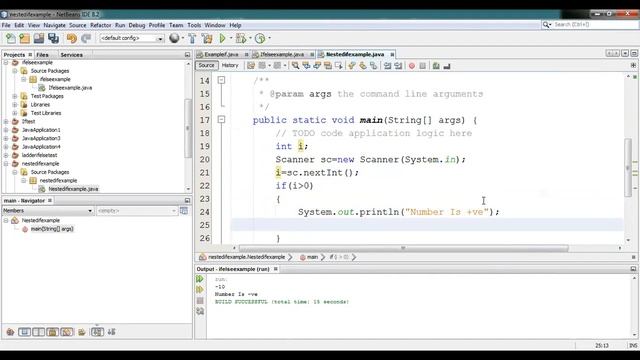Image resolution: width=640 pixels, height=360 pixels.
Task: Click the Previous Bookmark icon
Action: pyautogui.click(x=351, y=66)
